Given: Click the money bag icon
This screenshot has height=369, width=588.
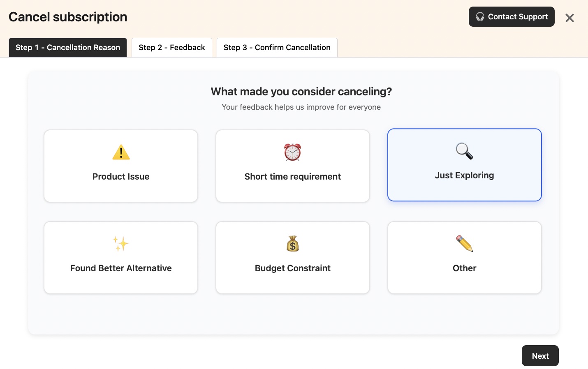Looking at the screenshot, I should click(292, 244).
